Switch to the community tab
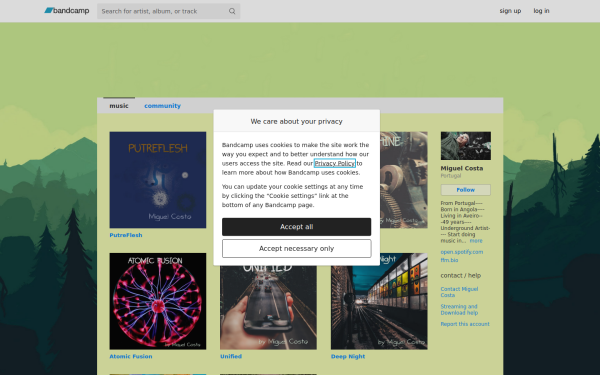 pos(162,106)
